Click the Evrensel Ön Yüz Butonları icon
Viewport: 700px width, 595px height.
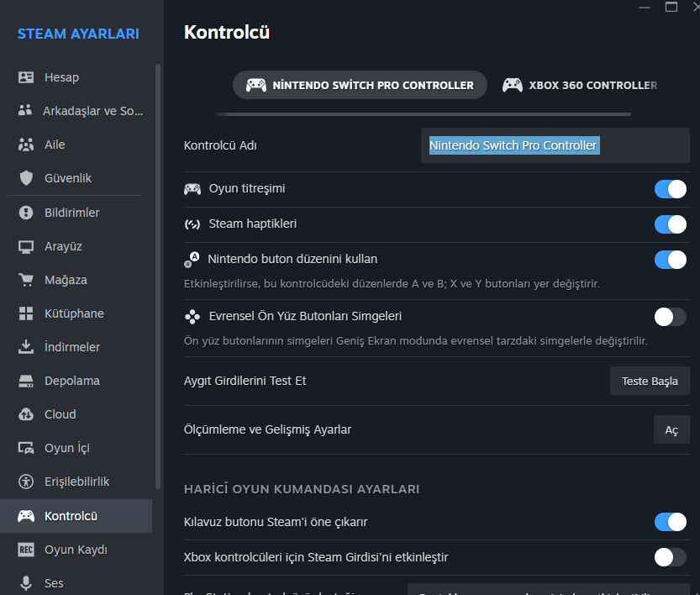(192, 317)
